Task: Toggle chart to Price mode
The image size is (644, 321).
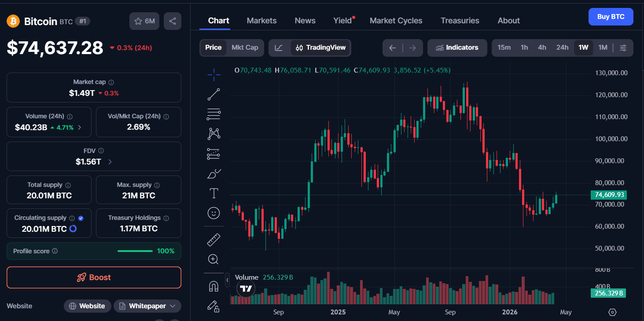Action: coord(213,47)
